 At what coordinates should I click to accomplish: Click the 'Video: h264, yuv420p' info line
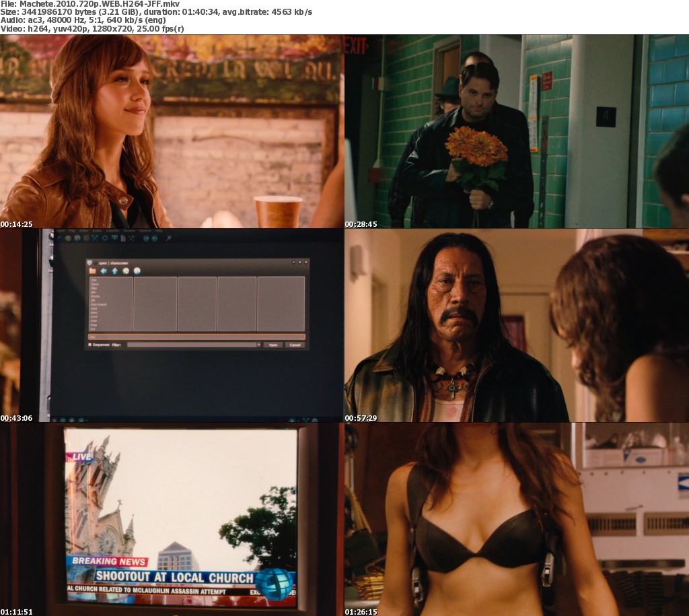92,29
